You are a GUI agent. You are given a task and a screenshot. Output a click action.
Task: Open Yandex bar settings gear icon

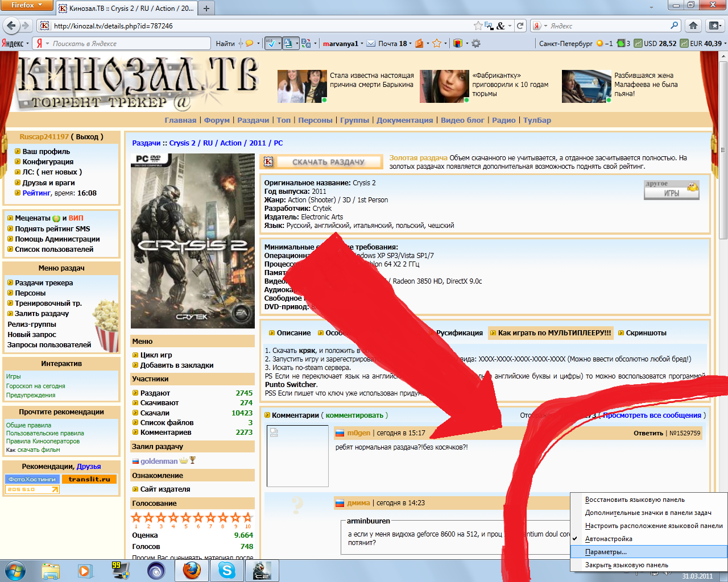click(476, 43)
